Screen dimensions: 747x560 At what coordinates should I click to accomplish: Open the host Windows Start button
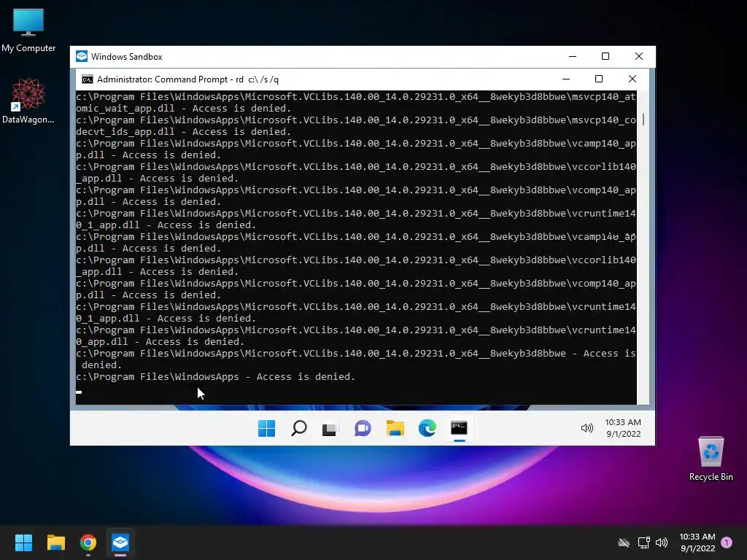[23, 542]
